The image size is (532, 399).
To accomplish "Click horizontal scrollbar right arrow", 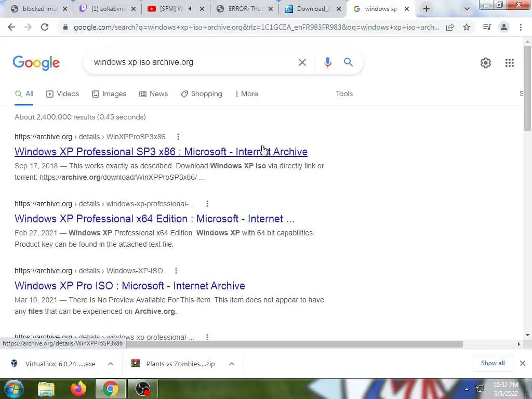I will [518, 344].
